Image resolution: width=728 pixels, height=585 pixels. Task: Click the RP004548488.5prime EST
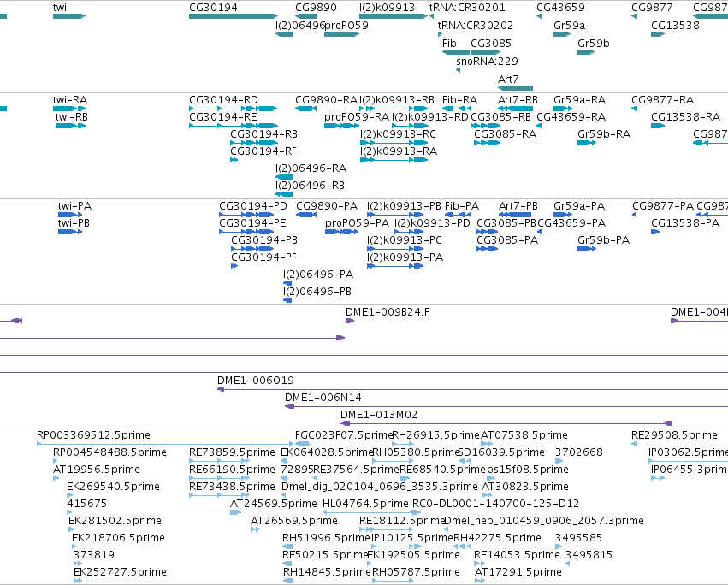[x=56, y=461]
